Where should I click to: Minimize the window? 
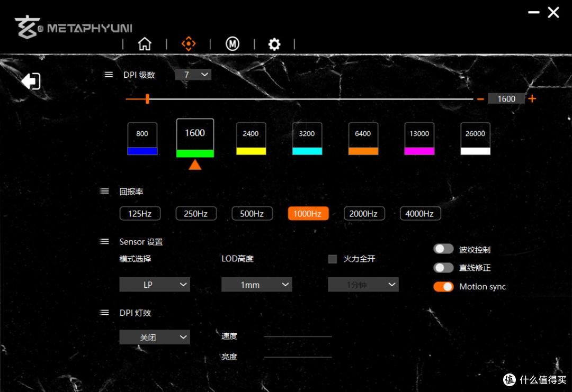point(534,12)
